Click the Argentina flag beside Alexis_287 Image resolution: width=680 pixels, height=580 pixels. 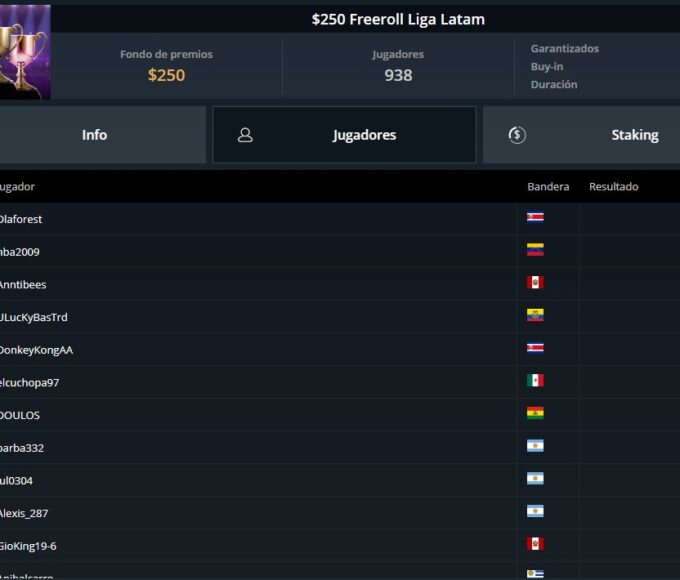coord(535,512)
